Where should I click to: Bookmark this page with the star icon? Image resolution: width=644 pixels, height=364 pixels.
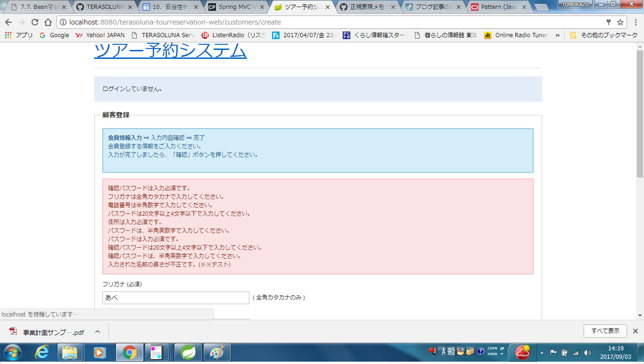(x=620, y=22)
